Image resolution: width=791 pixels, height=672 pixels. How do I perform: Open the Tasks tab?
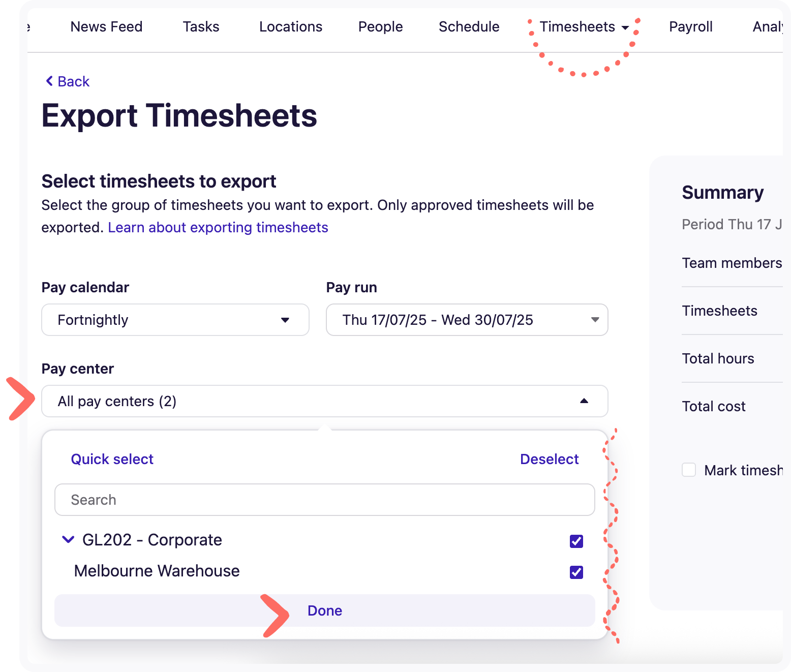pyautogui.click(x=201, y=27)
